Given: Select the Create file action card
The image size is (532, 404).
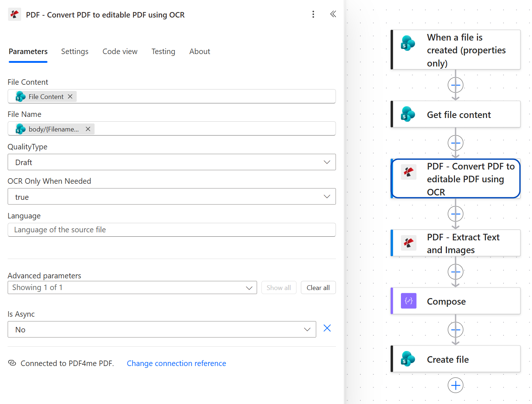Looking at the screenshot, I should coord(456,359).
